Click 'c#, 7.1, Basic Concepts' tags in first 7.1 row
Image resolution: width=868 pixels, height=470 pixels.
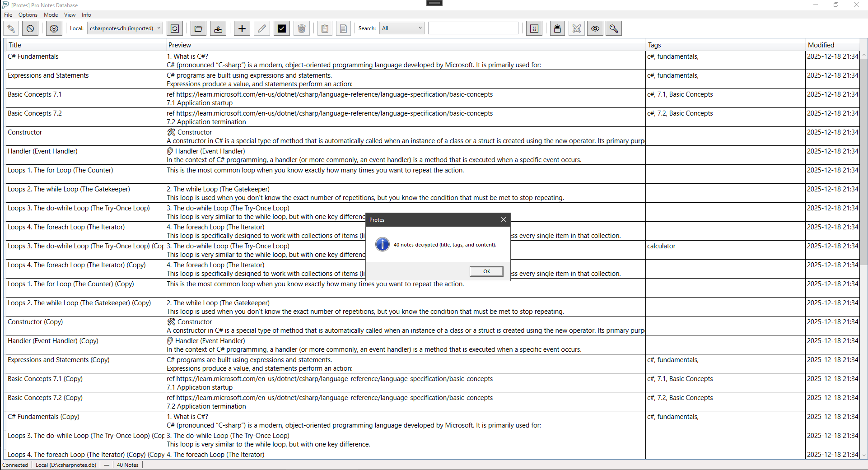click(x=680, y=94)
